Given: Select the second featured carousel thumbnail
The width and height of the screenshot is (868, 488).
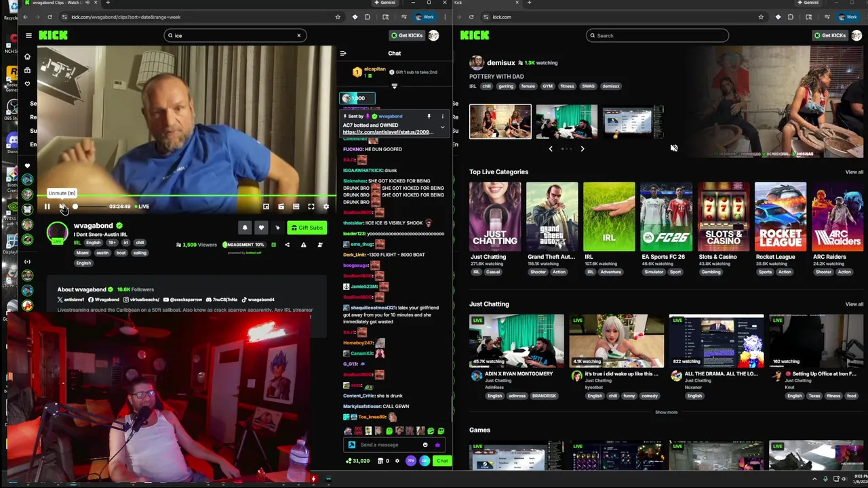Looking at the screenshot, I should coord(566,122).
